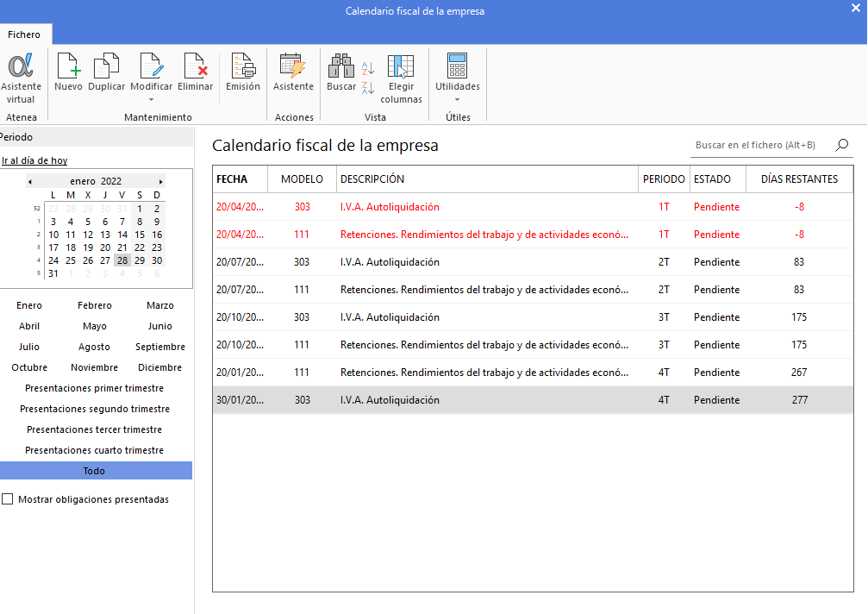Enable Mostrar obligaciones presentadas checkbox
The width and height of the screenshot is (868, 614).
[x=8, y=499]
